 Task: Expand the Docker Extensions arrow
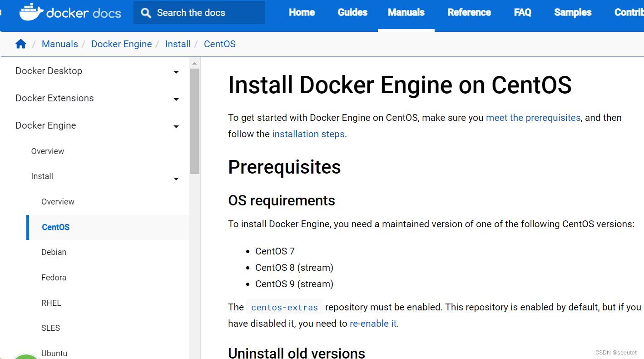176,99
